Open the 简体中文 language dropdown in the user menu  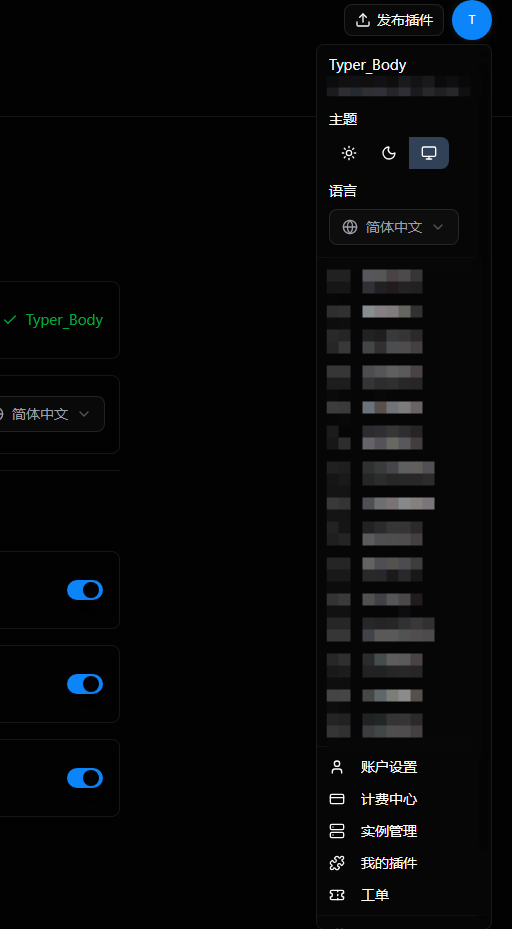click(394, 227)
